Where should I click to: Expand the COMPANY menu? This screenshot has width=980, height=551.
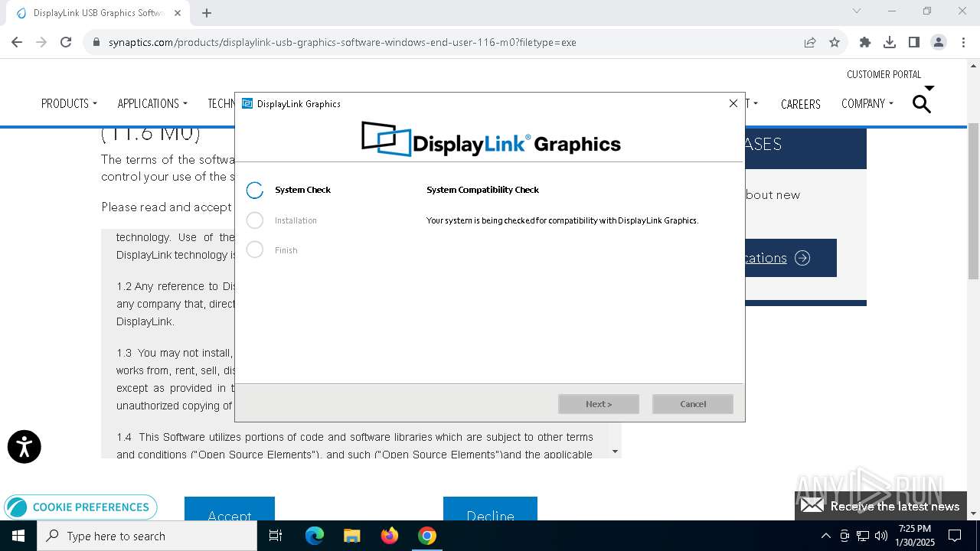(x=867, y=103)
